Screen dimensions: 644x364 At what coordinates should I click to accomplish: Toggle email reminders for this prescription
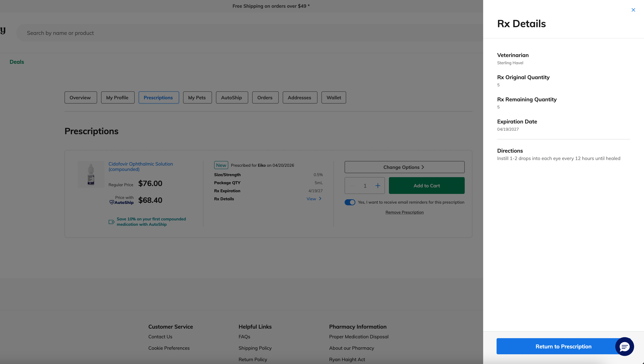tap(350, 202)
